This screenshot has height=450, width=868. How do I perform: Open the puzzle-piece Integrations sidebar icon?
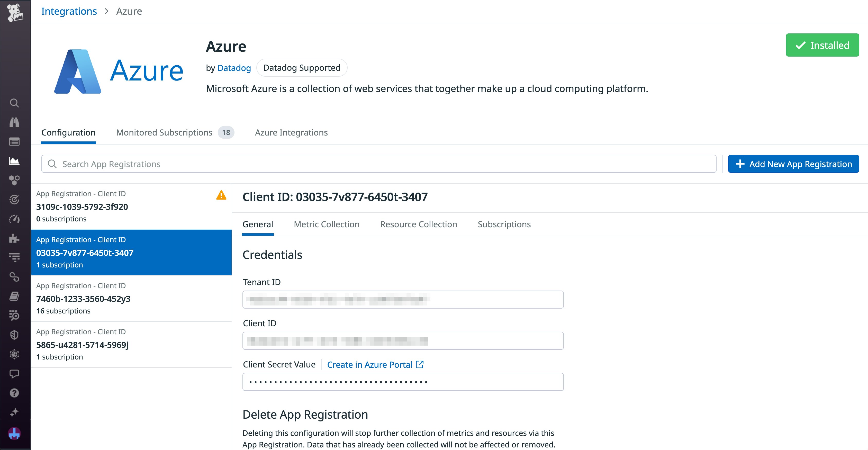(x=14, y=238)
